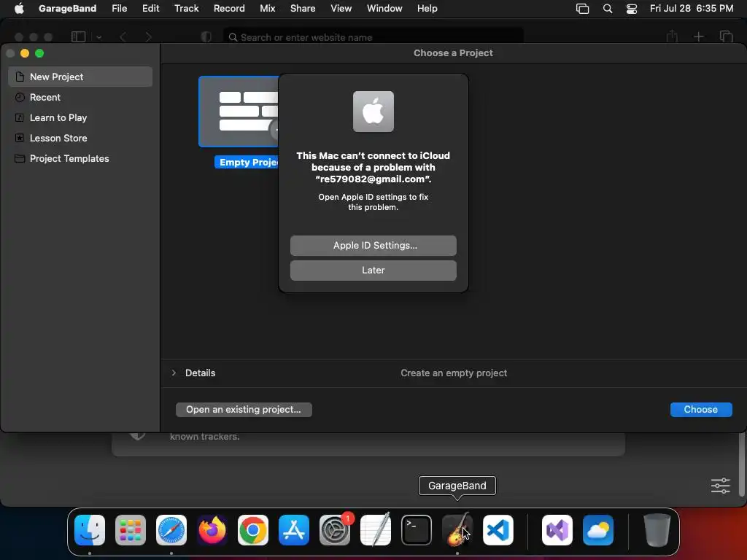Click the Choose button

pyautogui.click(x=701, y=410)
